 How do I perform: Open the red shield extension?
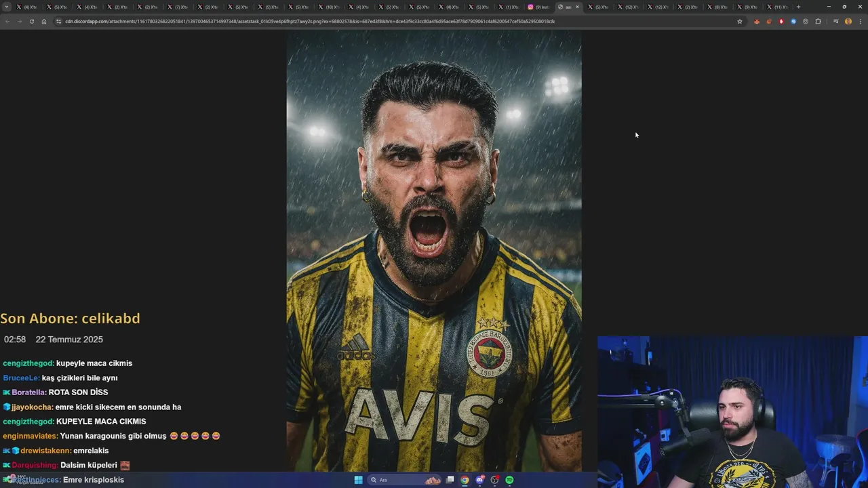tap(781, 21)
